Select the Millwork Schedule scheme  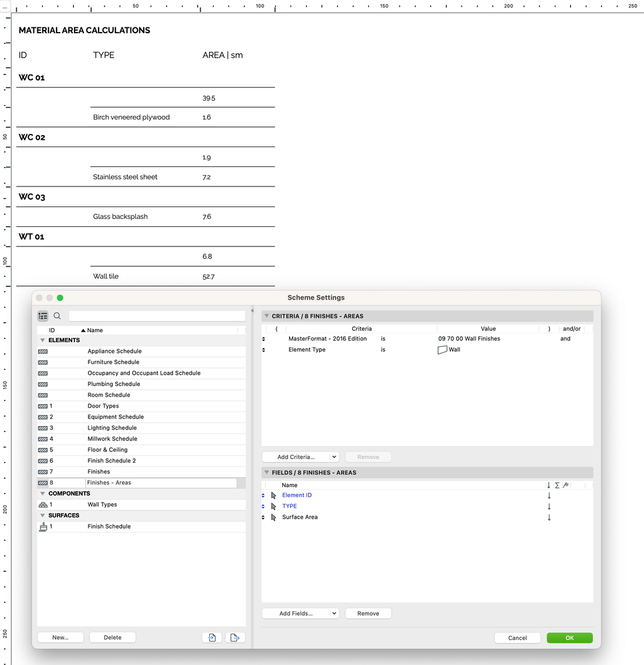click(141, 439)
